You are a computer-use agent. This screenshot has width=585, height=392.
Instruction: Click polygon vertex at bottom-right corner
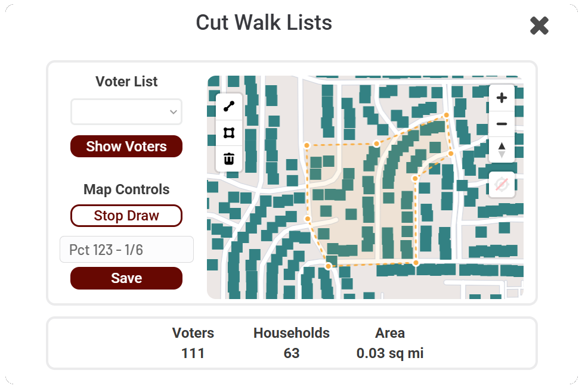[416, 263]
